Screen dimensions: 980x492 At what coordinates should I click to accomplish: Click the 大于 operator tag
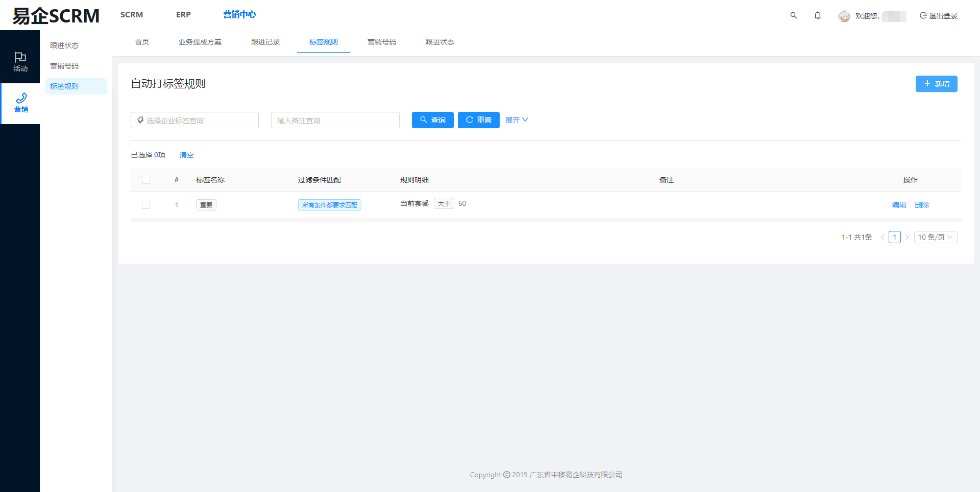click(x=444, y=203)
